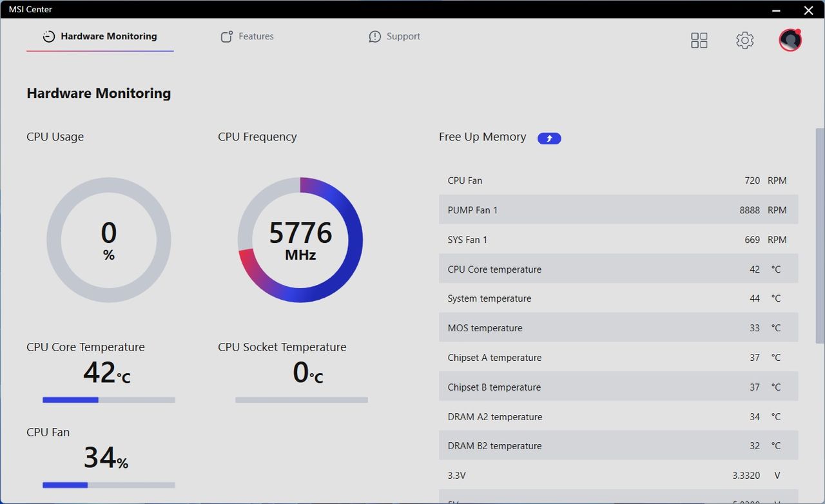Screen dimensions: 825x504
Task: Click the CPU Fan percentage progress bar
Action: click(x=109, y=485)
